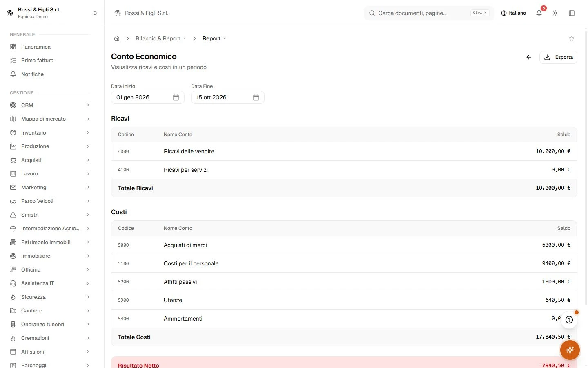
Task: Open the notifications bell in header
Action: [539, 13]
